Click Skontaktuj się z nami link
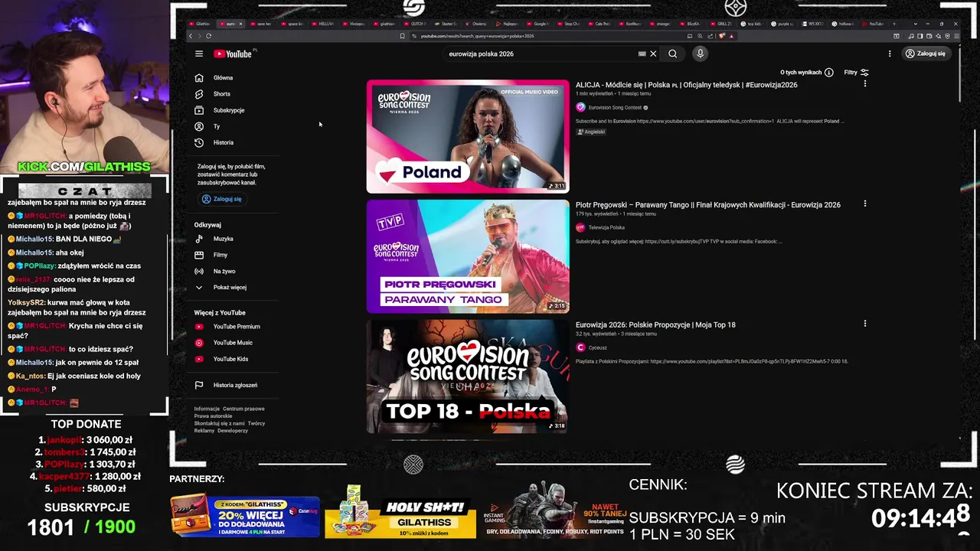Viewport: 980px width, 551px height. [x=219, y=423]
